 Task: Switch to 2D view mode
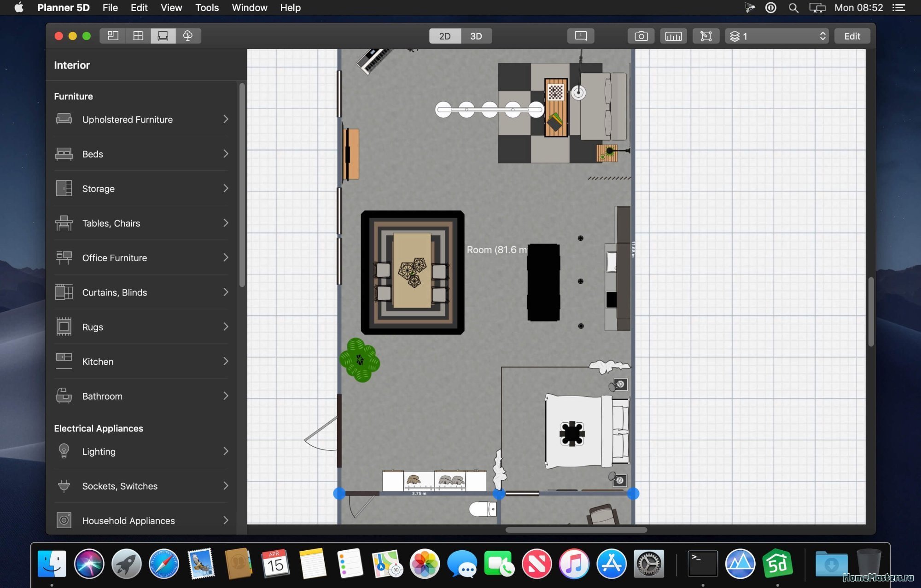pyautogui.click(x=444, y=35)
